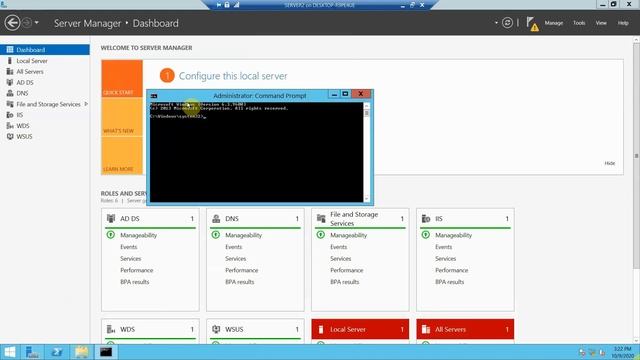Screen dimensions: 640x360
Task: Open File and Storage Services tile header
Action: (360, 219)
